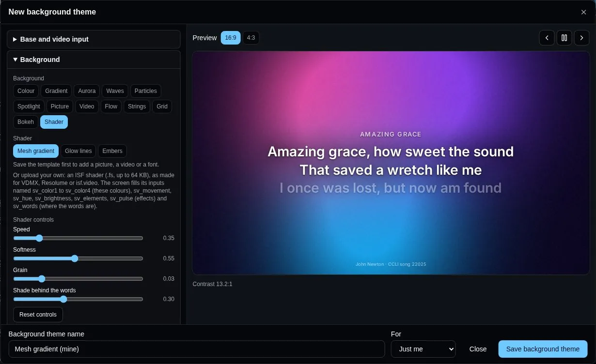The width and height of the screenshot is (596, 364).
Task: Click the shade value 0.30
Action: coord(169,299)
